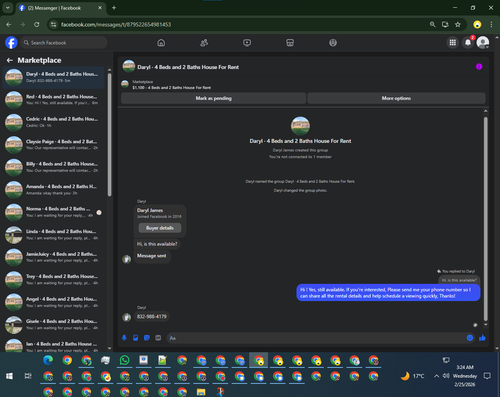The width and height of the screenshot is (500, 397).
Task: Open the Windows Start menu
Action: [9, 376]
